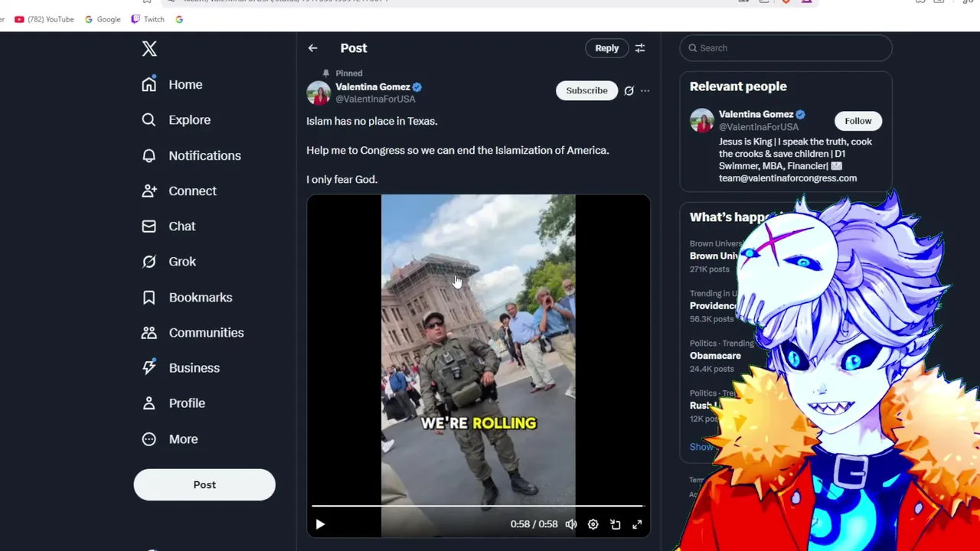Screen dimensions: 980x551
Task: Click the Search input field
Action: [786, 48]
